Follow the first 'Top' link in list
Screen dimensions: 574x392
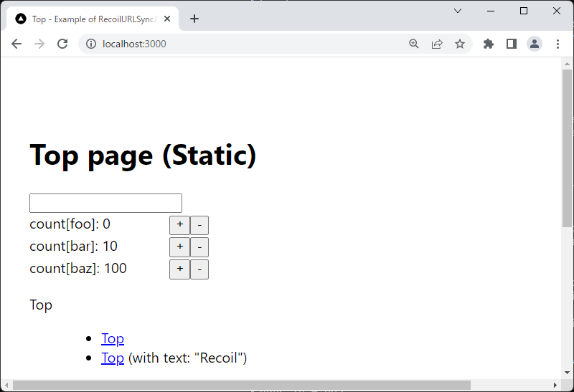click(113, 339)
